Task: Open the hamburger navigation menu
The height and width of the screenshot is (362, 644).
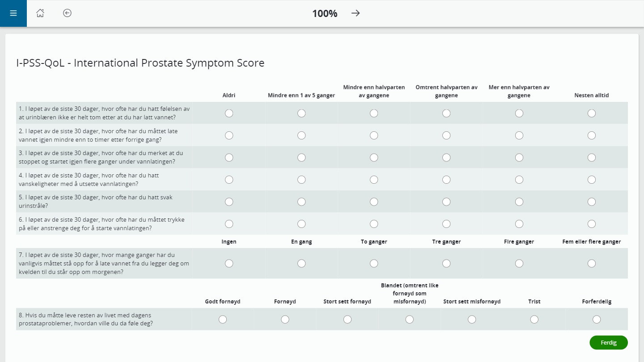Action: (13, 13)
